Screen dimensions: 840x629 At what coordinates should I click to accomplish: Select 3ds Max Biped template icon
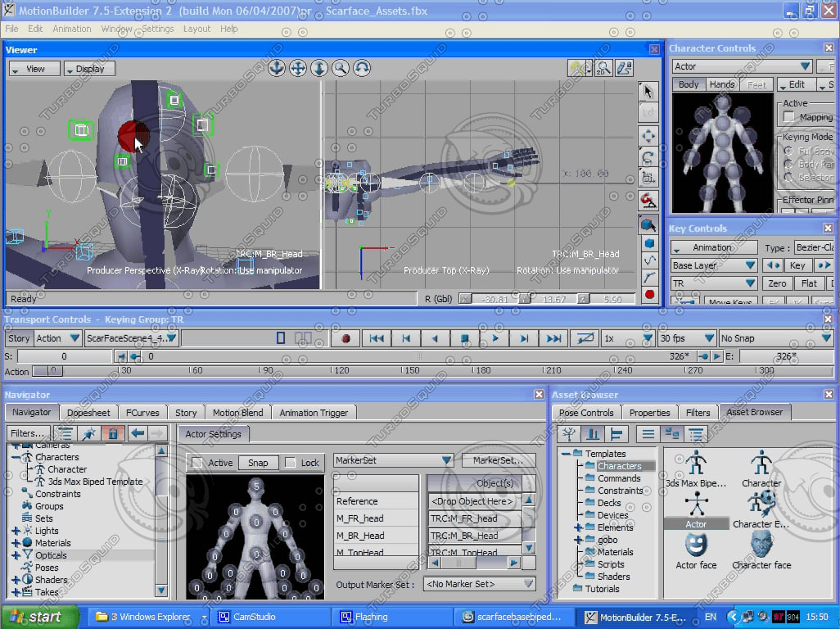click(x=696, y=468)
